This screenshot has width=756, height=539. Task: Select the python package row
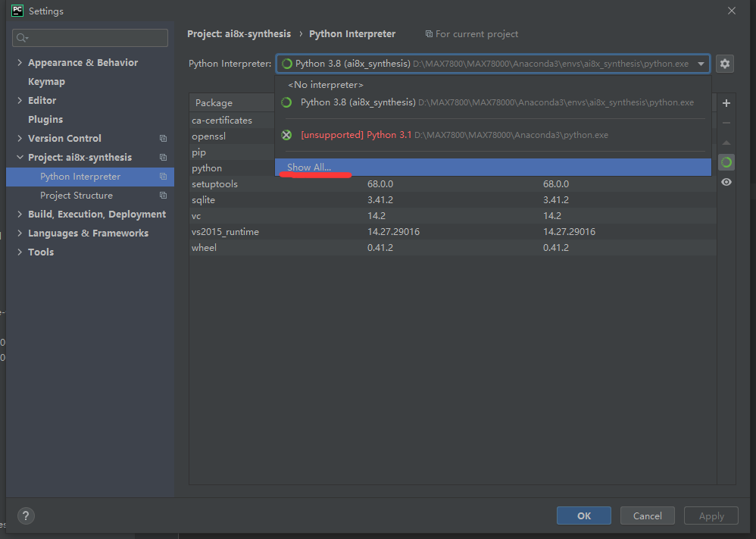tap(232, 168)
